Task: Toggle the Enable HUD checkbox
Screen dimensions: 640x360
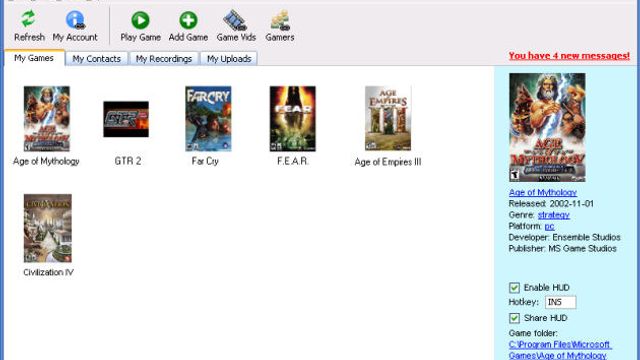Action: [514, 288]
